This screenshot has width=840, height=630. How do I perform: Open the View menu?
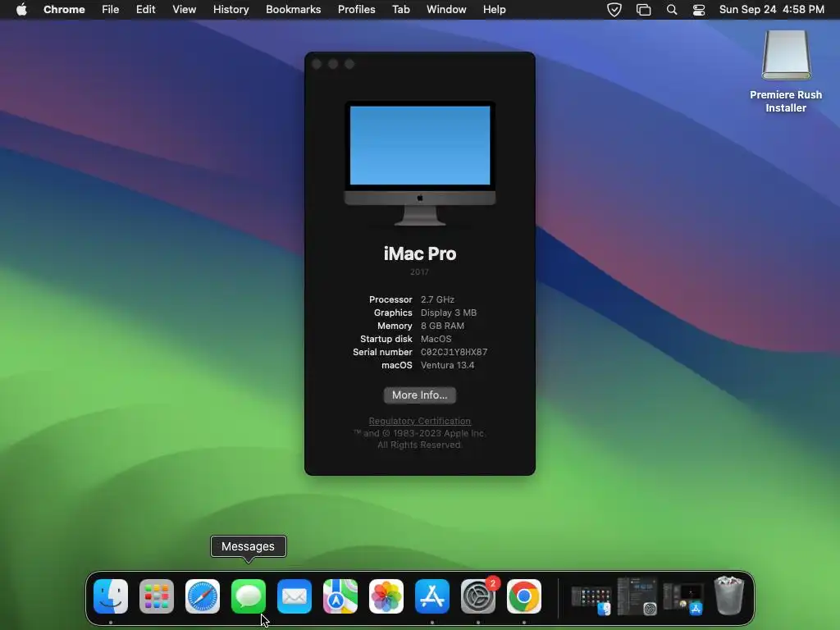point(185,10)
